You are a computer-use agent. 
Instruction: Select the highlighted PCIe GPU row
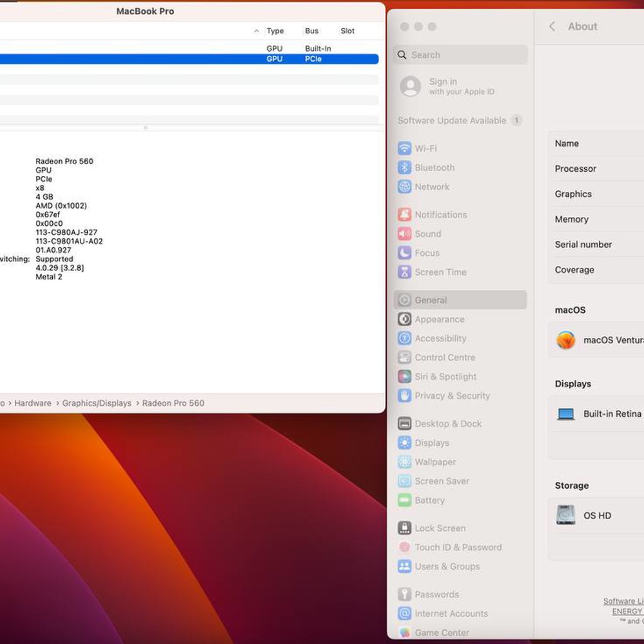pos(189,58)
